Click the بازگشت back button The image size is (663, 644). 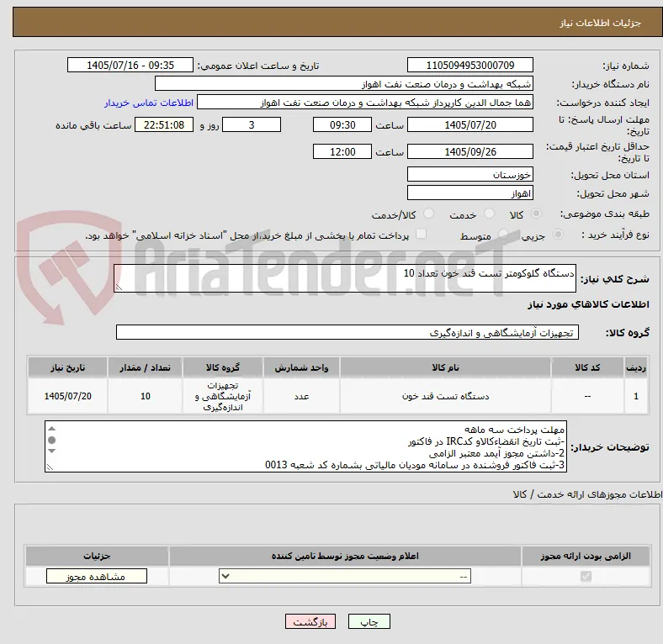(310, 621)
